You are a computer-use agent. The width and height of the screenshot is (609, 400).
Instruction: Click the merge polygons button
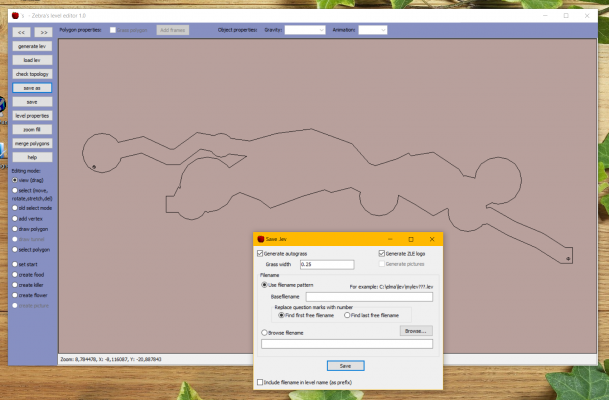[32, 143]
